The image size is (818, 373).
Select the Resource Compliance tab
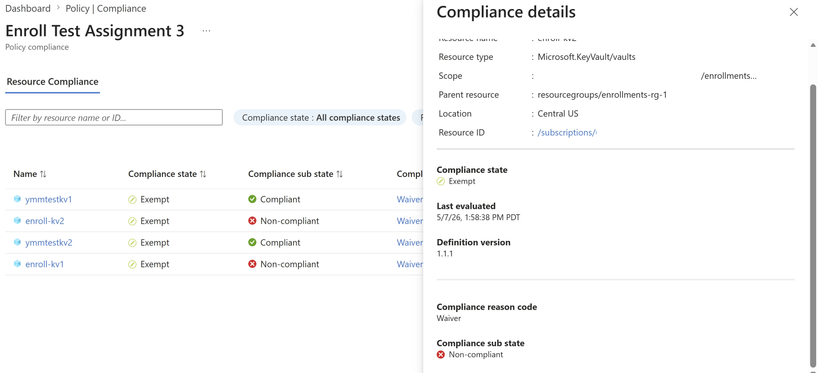point(52,82)
